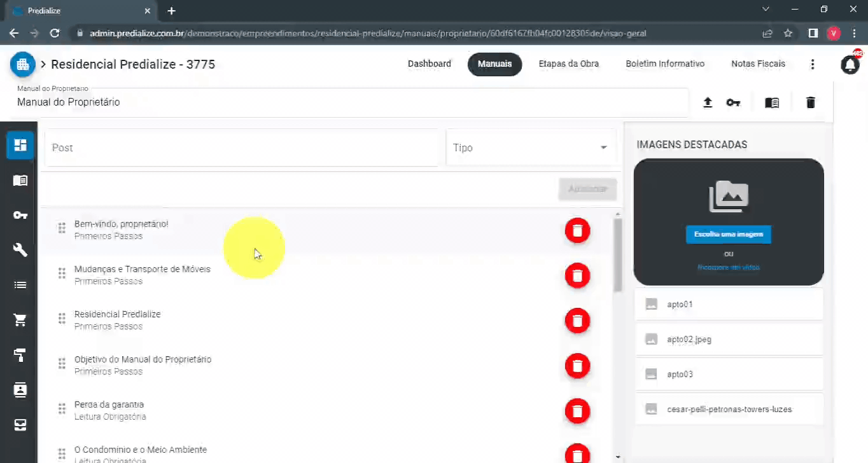868x463 pixels.
Task: Open the Manuals book icon in sidebar
Action: tap(20, 180)
